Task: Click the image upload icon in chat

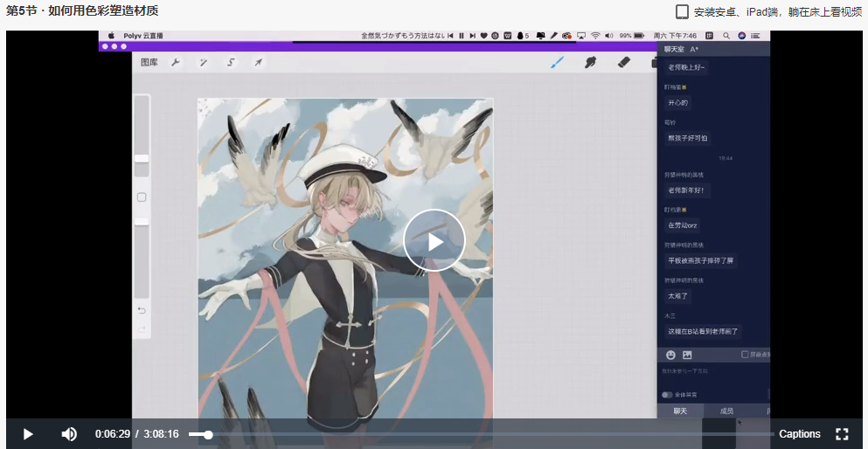Action: (x=687, y=355)
